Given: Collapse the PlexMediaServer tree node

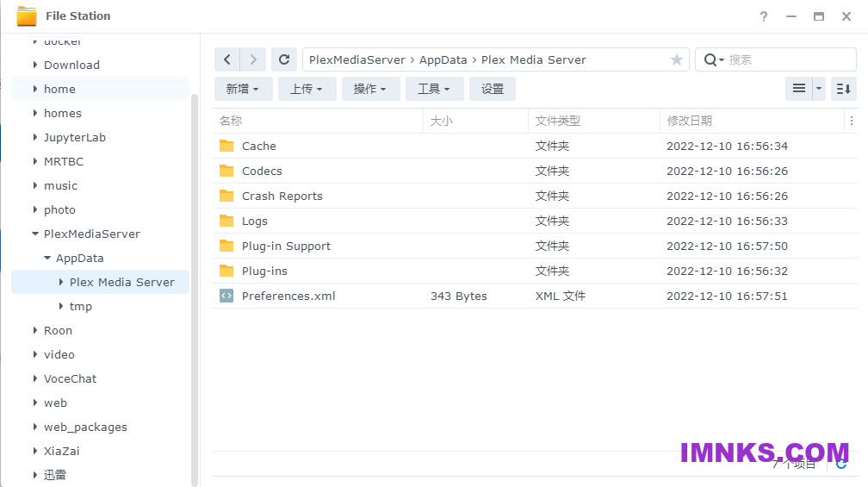Looking at the screenshot, I should (34, 234).
